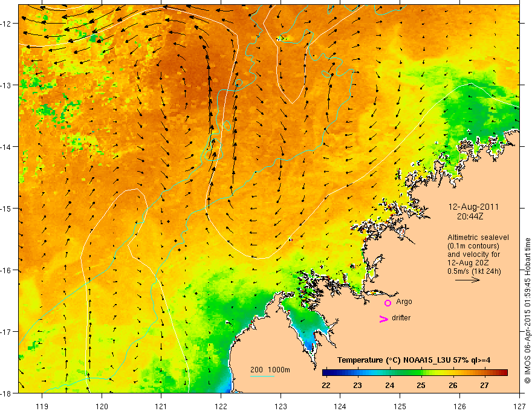Image resolution: width=532 pixels, height=411 pixels.
Task: Click the dark red end of the colorbar
Action: [505, 372]
